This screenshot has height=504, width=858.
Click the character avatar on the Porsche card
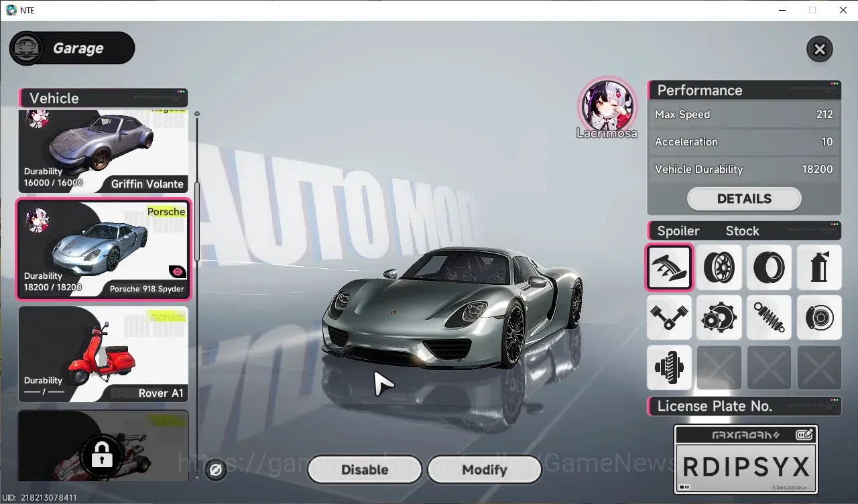point(38,220)
